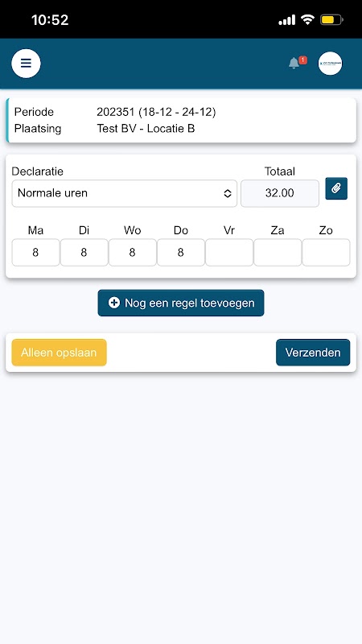Screen dimensions: 362x644
Task: Attach a file with paperclip icon
Action: [x=336, y=188]
